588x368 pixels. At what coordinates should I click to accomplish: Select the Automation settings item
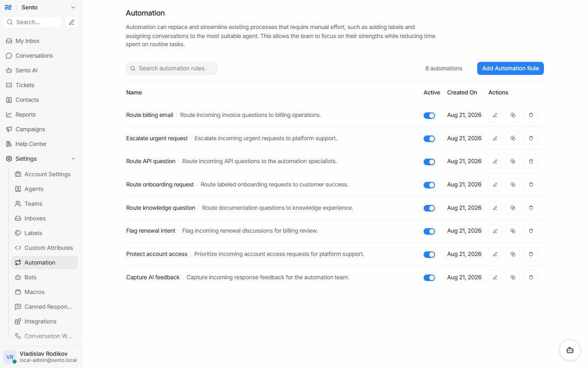click(x=45, y=263)
